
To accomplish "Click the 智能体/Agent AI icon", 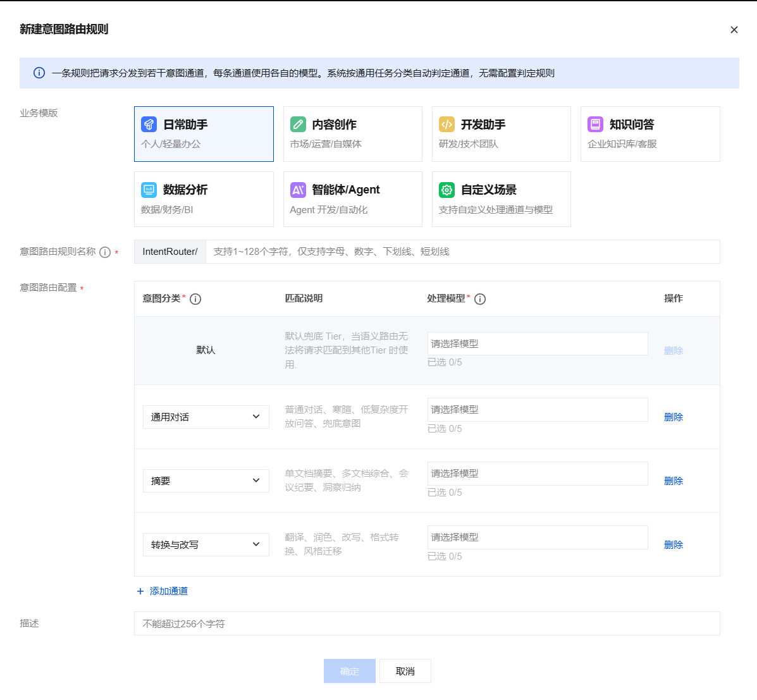I will 298,190.
